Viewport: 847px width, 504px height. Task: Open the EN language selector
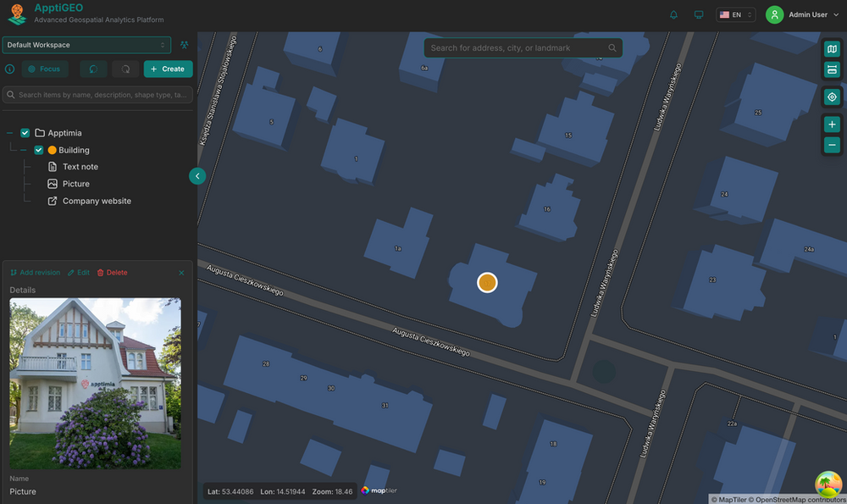(x=735, y=14)
